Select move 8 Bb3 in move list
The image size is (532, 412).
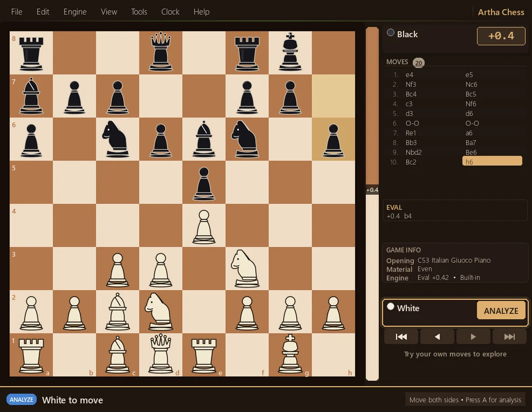click(x=411, y=142)
